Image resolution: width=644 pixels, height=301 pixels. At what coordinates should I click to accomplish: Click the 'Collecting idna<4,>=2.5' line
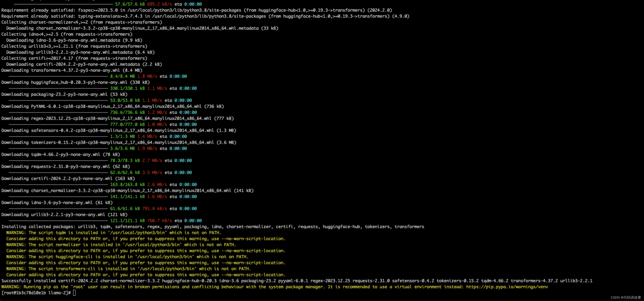[67, 34]
